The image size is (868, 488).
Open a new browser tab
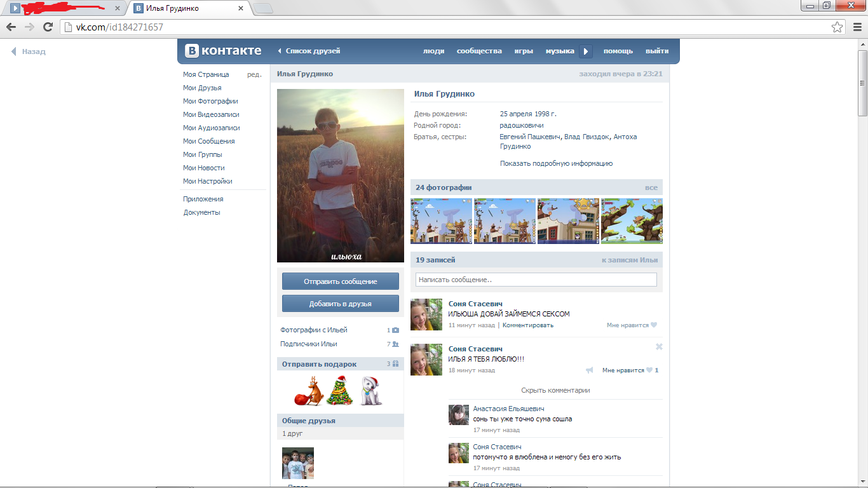[x=263, y=9]
